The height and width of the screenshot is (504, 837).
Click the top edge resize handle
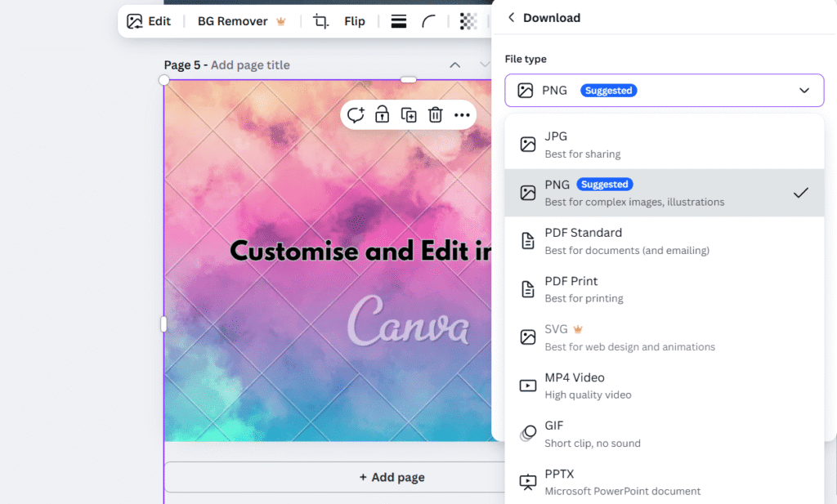[409, 80]
